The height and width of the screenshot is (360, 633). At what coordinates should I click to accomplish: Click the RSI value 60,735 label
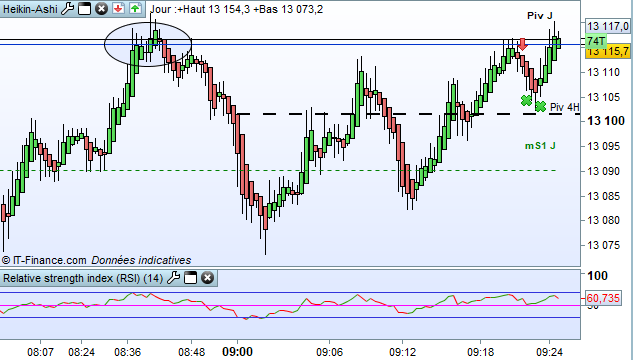pos(603,298)
